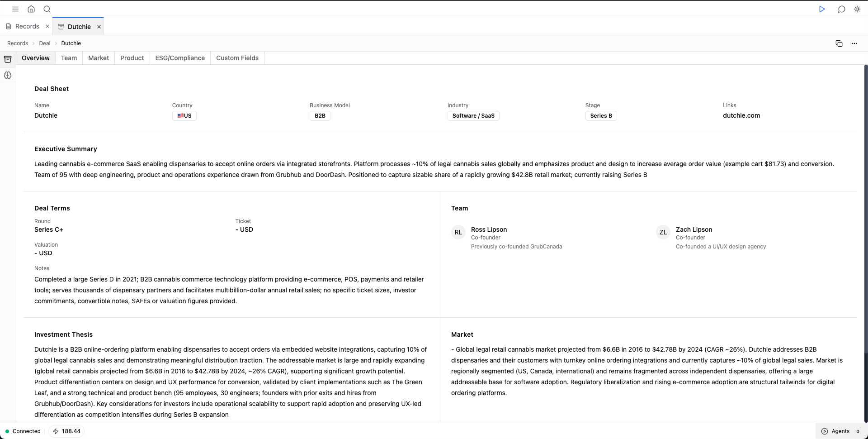This screenshot has width=868, height=439.
Task: Open the chat bubble icon
Action: pos(841,9)
